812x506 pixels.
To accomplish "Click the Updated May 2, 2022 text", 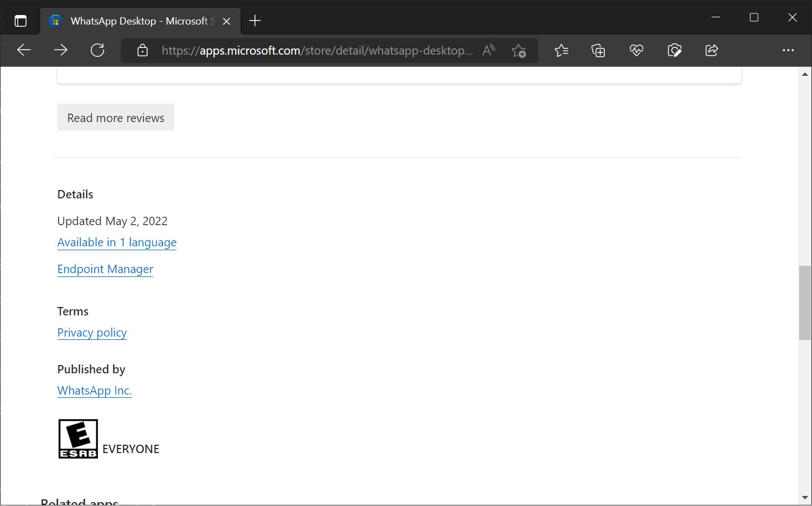I will (112, 221).
